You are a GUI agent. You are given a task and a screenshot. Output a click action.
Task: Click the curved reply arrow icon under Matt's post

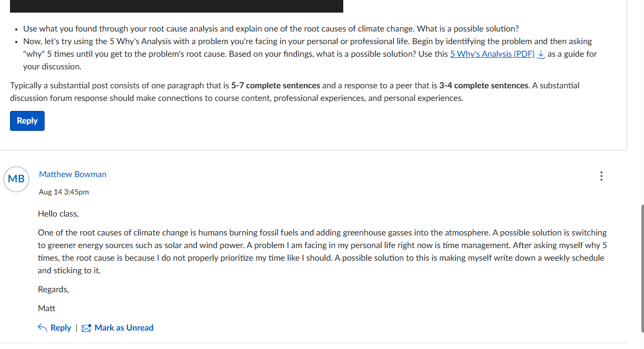tap(43, 327)
